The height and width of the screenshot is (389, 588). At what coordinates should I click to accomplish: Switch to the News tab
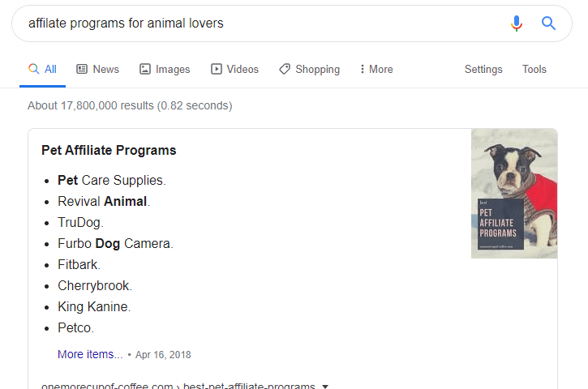point(98,70)
